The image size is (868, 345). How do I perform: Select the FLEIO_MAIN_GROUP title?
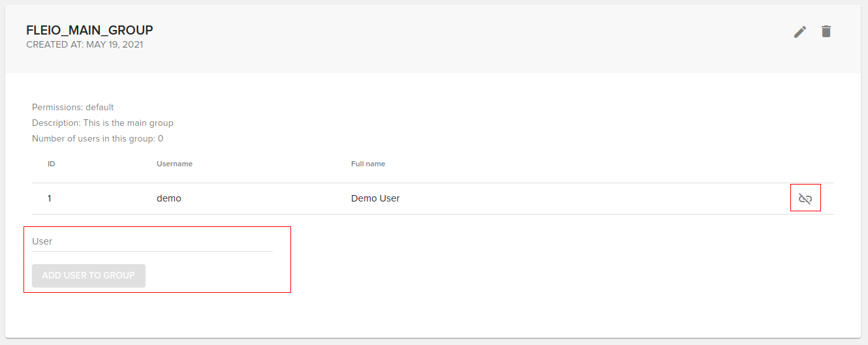89,30
